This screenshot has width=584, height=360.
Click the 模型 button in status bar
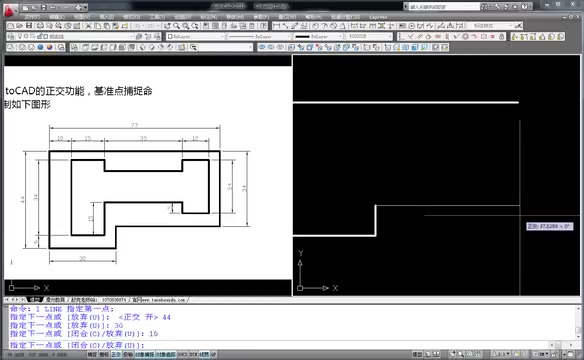tap(417, 354)
